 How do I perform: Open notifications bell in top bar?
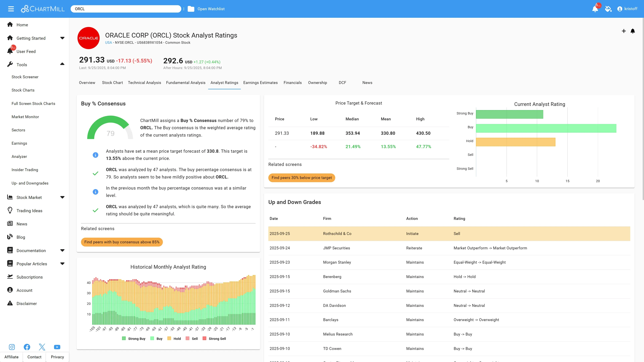coord(595,9)
